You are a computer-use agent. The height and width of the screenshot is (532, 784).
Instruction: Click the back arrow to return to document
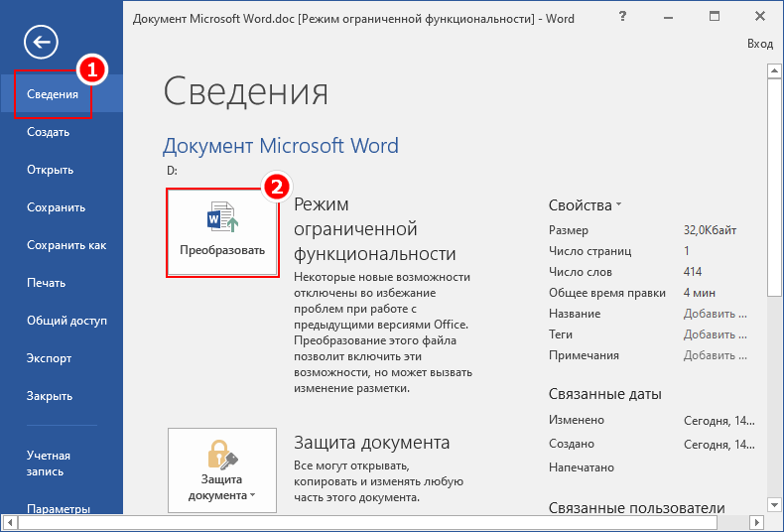(41, 42)
